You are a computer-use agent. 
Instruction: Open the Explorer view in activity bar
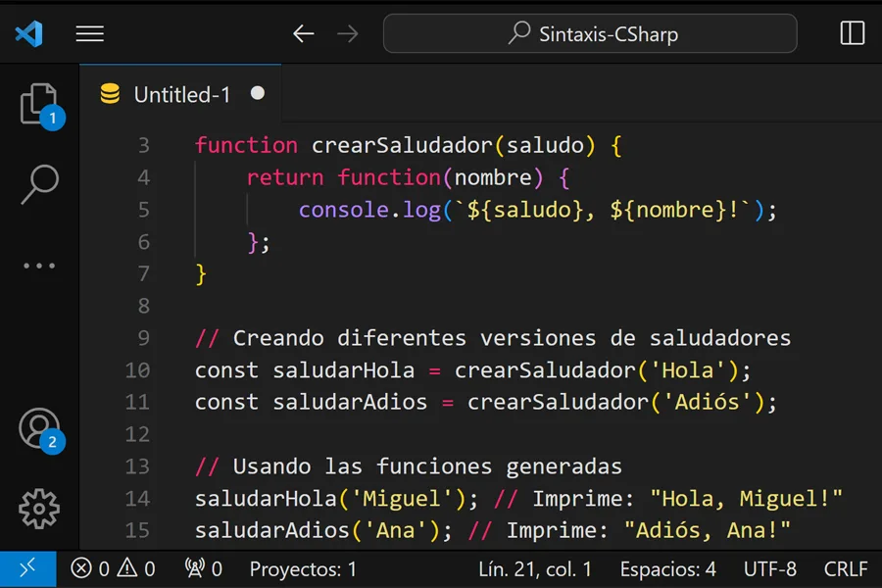click(39, 104)
